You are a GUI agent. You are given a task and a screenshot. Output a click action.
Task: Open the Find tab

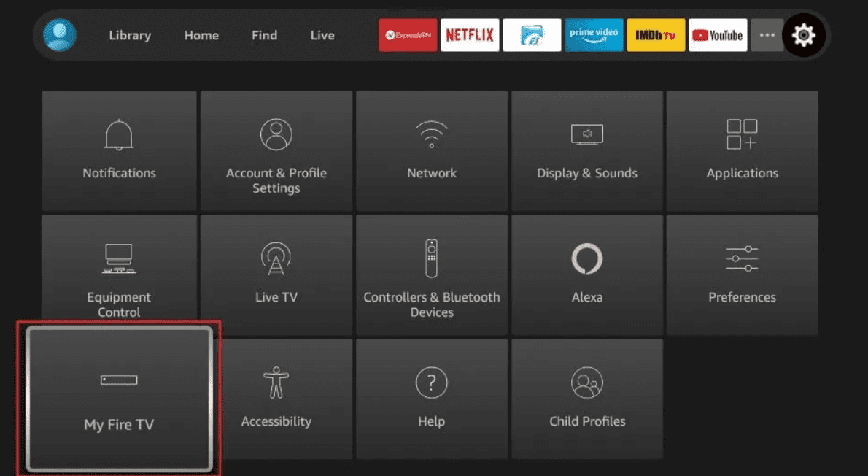265,36
